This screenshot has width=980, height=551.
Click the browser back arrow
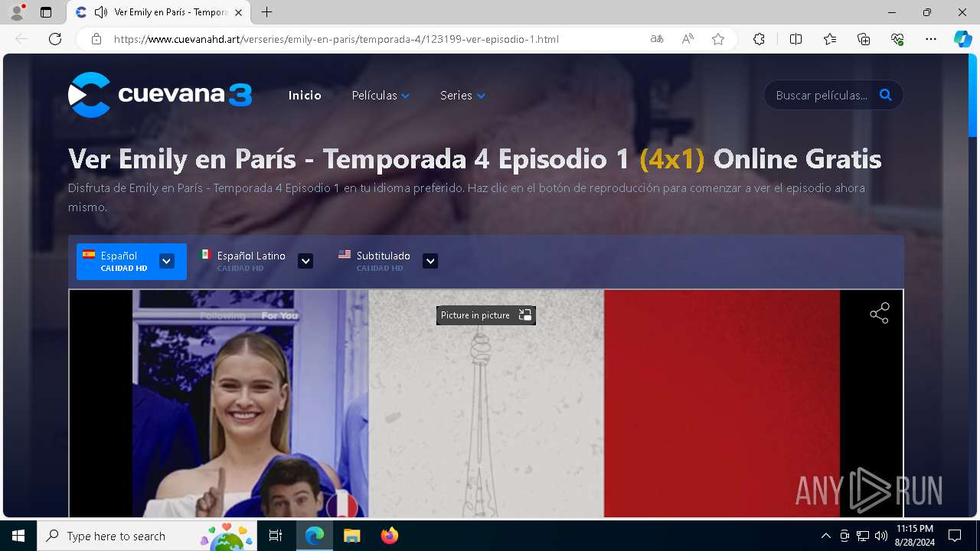point(21,39)
